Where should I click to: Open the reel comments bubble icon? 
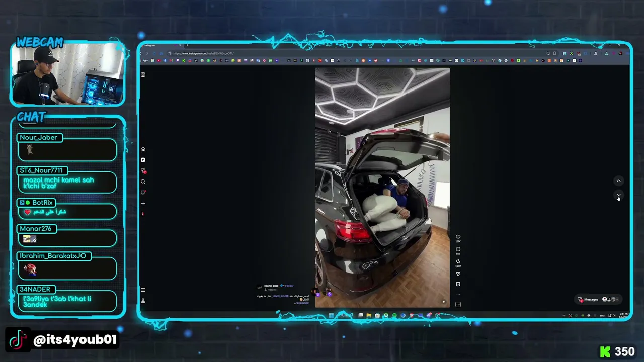tap(458, 249)
